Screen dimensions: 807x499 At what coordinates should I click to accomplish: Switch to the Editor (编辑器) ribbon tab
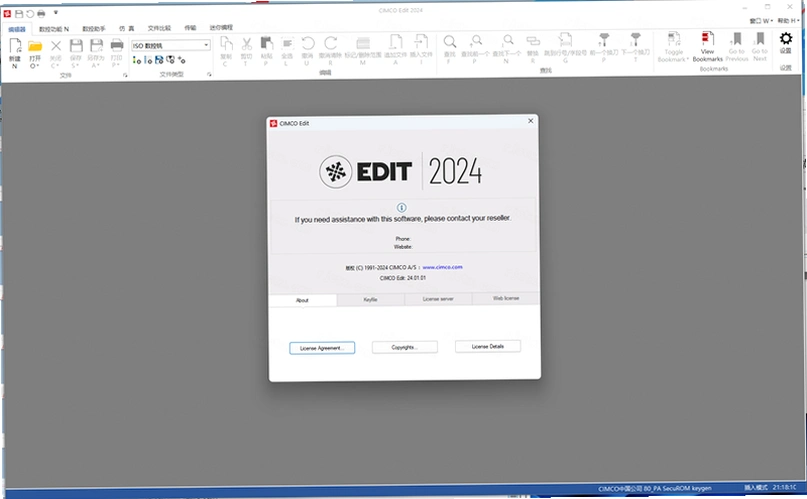(16, 29)
